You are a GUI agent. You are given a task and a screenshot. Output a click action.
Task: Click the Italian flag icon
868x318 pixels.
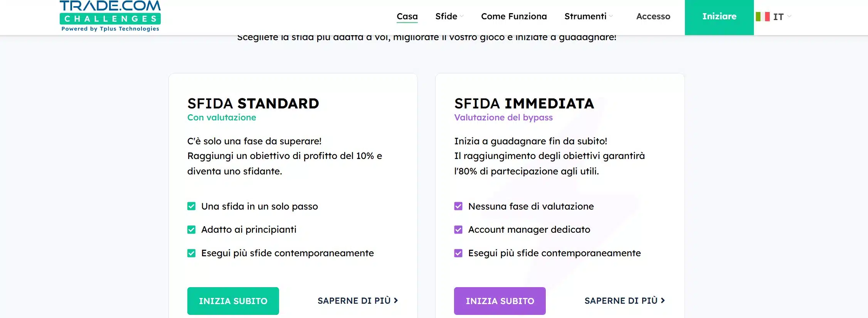[x=762, y=17]
